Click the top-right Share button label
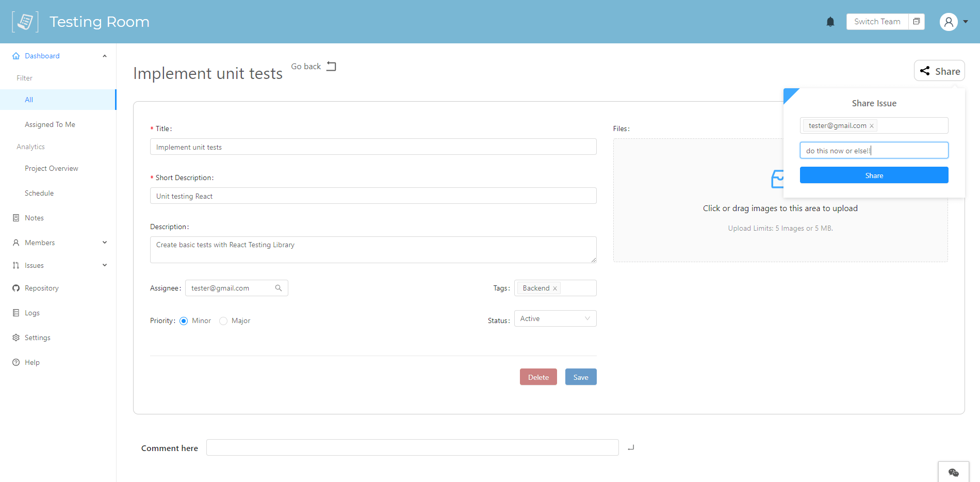The width and height of the screenshot is (980, 482). (x=948, y=71)
